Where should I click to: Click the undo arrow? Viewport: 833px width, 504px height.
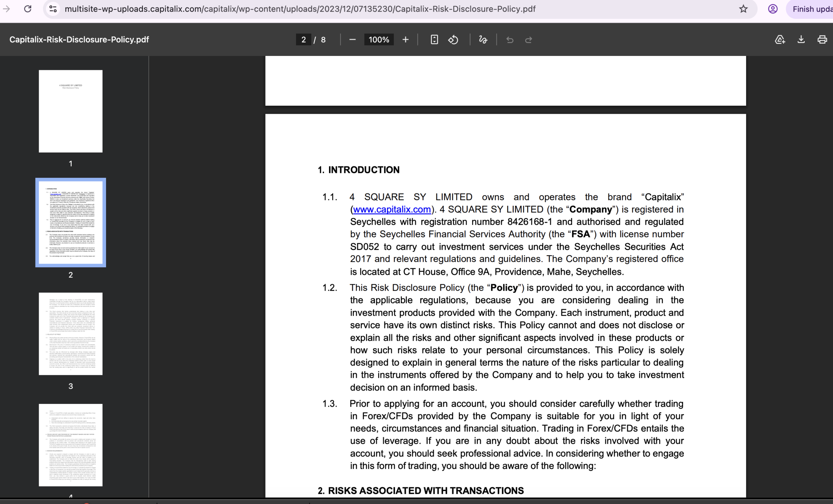click(x=510, y=40)
